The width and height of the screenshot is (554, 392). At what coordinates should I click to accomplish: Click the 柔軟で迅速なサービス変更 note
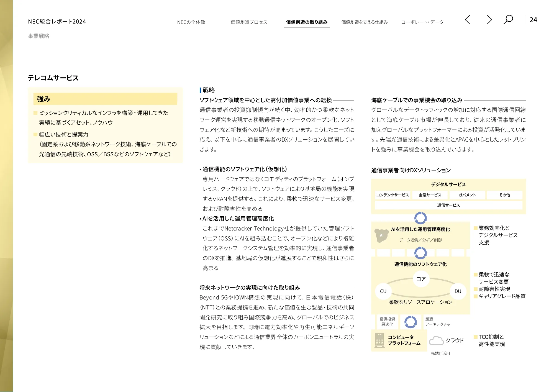(494, 278)
